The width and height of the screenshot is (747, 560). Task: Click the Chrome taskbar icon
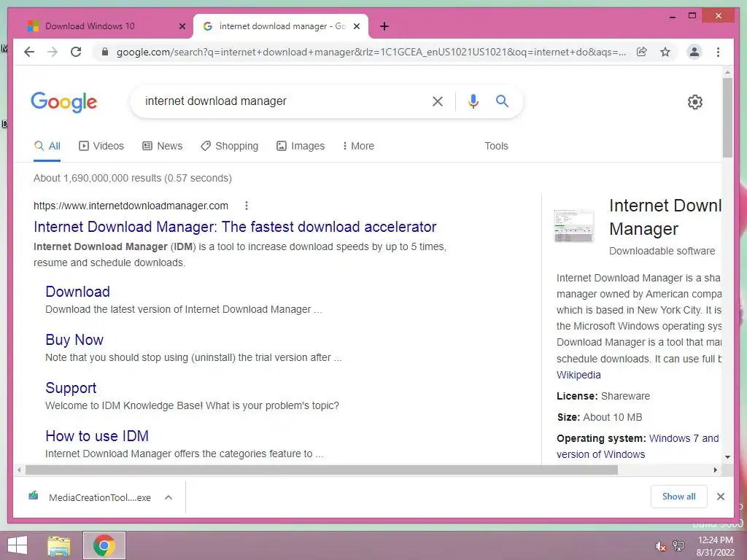point(104,545)
